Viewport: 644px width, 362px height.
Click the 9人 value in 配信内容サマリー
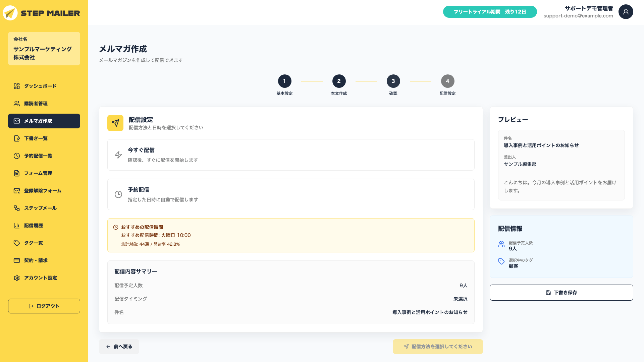464,286
